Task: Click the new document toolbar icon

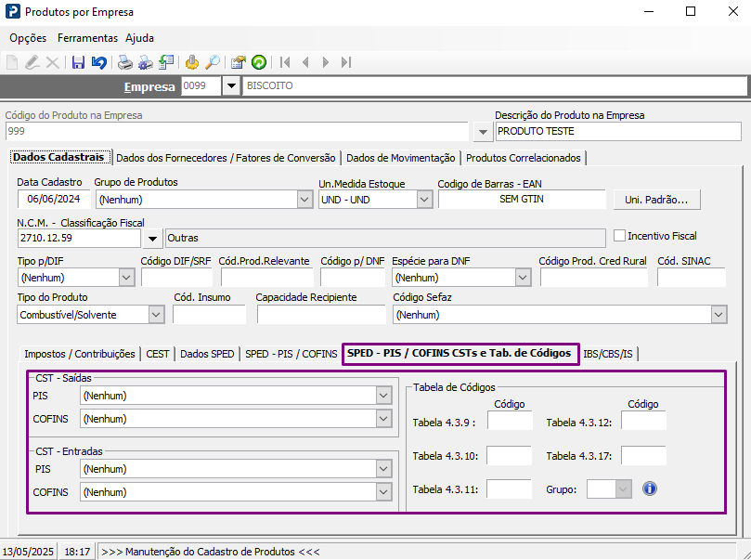Action: [12, 62]
